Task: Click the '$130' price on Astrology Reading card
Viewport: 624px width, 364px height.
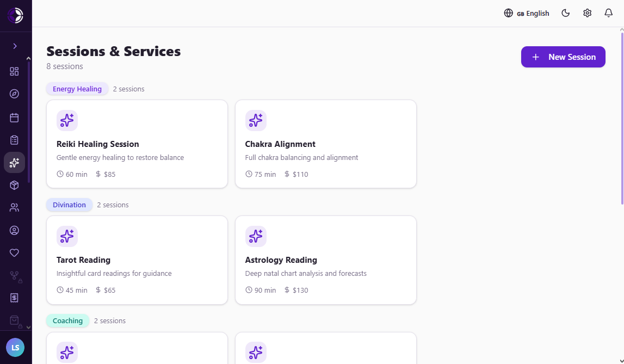Action: tap(296, 290)
